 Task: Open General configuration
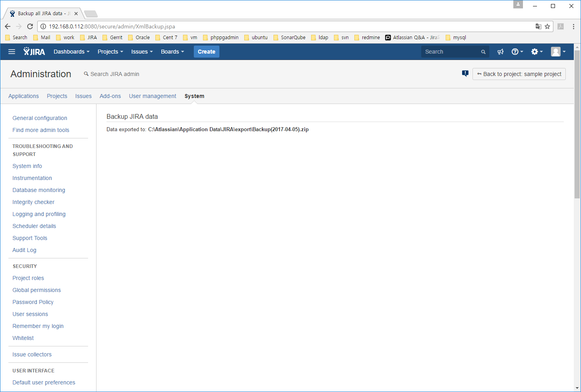pyautogui.click(x=40, y=118)
